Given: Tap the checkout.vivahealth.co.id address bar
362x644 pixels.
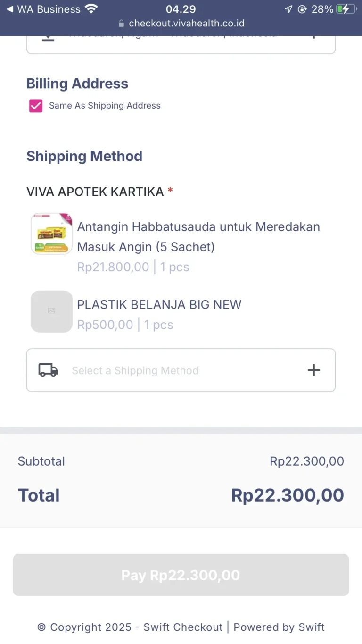Looking at the screenshot, I should coord(186,23).
